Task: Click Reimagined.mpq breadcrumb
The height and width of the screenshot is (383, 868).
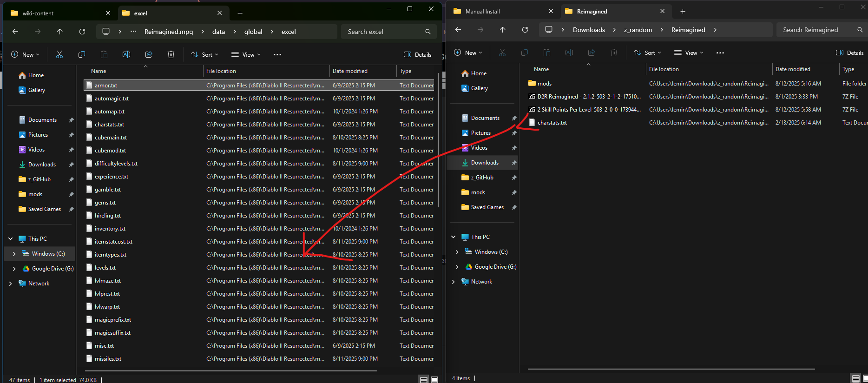Action: click(x=169, y=32)
